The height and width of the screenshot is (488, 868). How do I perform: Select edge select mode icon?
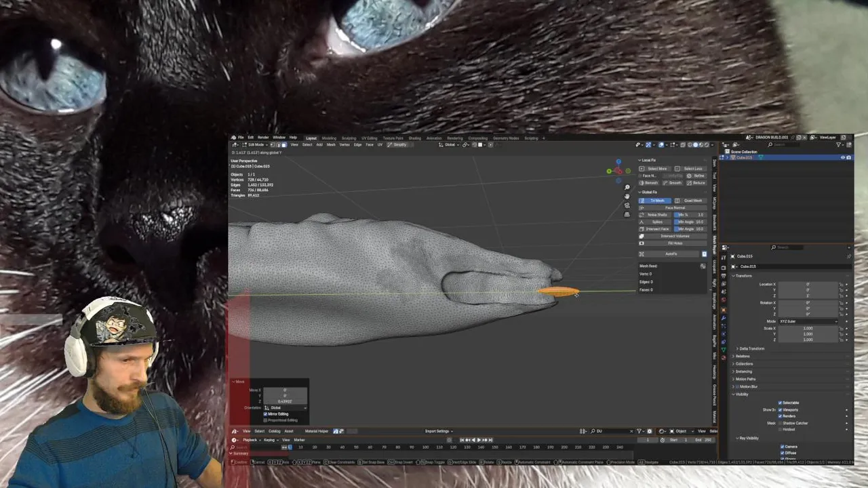click(279, 145)
